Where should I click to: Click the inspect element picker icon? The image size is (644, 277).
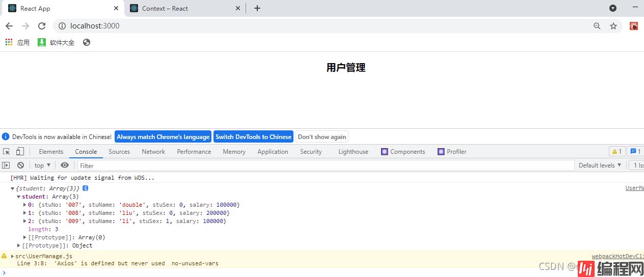[7, 152]
